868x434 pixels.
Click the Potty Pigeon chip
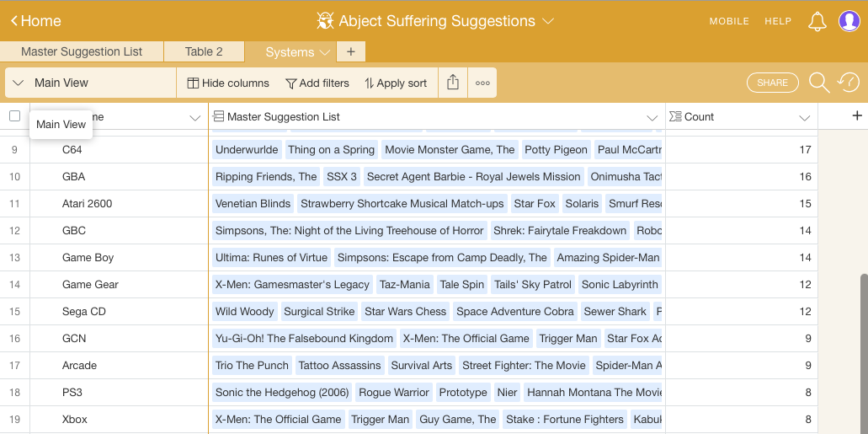(556, 150)
